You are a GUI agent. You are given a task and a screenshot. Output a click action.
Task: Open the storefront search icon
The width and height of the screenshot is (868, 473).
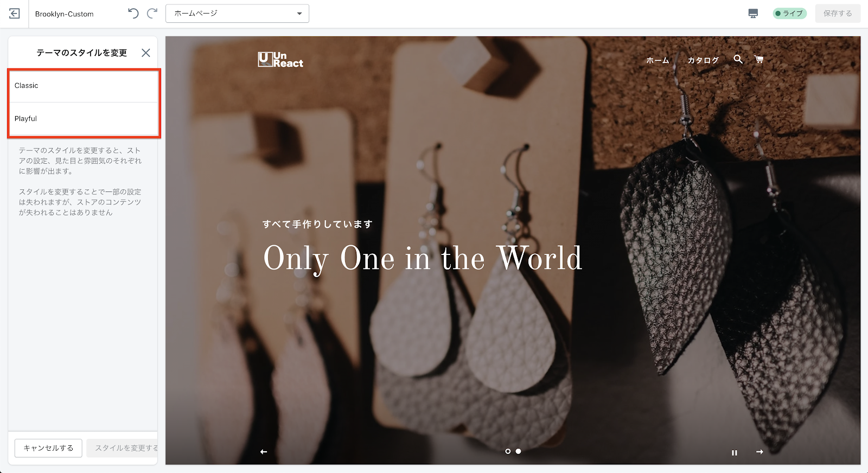point(738,59)
